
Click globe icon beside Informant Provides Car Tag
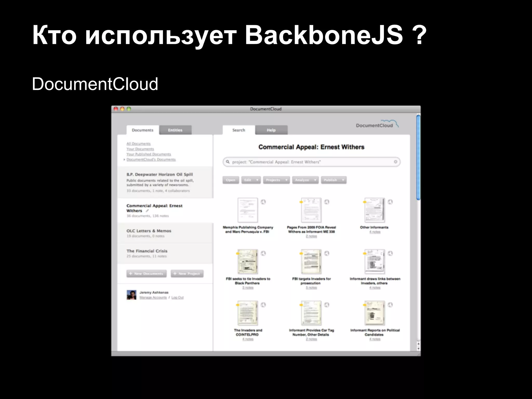pos(327,305)
